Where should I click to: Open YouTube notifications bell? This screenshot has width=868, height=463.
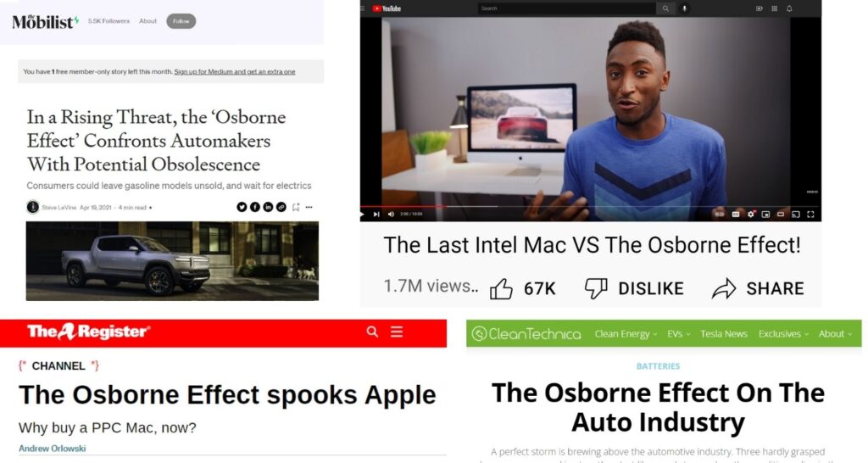789,8
